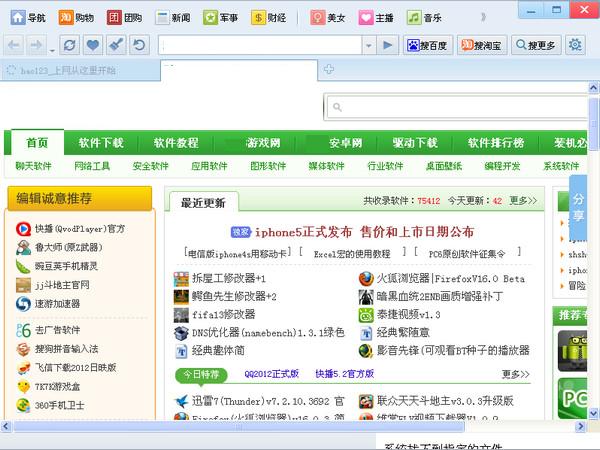
Task: Click 搜狗拼音输入法 icon
Action: coord(23,349)
